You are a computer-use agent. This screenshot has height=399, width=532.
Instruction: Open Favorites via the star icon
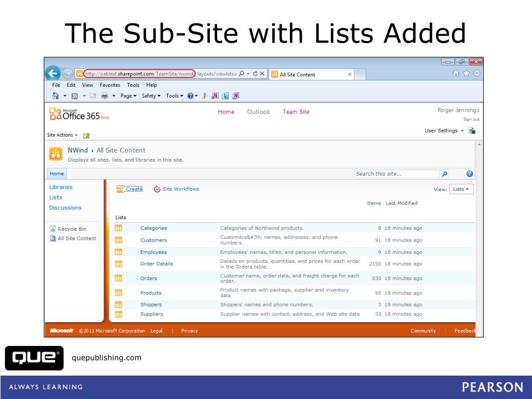tap(466, 73)
